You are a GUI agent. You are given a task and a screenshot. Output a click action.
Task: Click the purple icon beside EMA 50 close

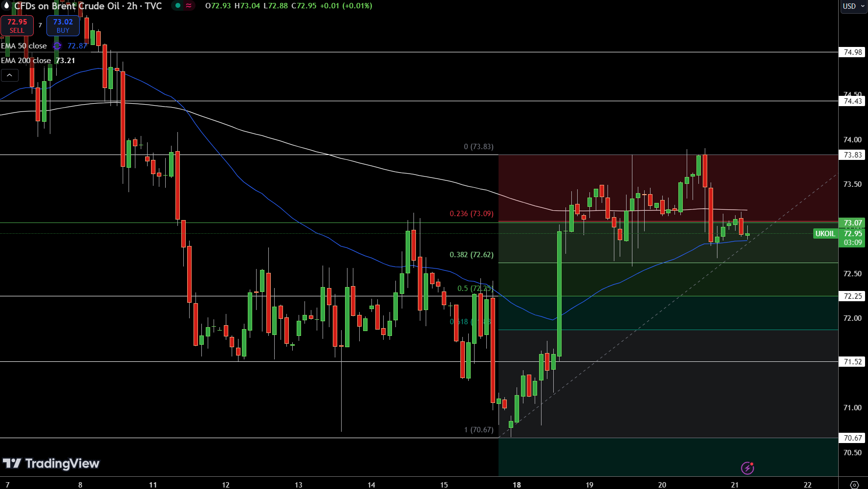point(57,46)
